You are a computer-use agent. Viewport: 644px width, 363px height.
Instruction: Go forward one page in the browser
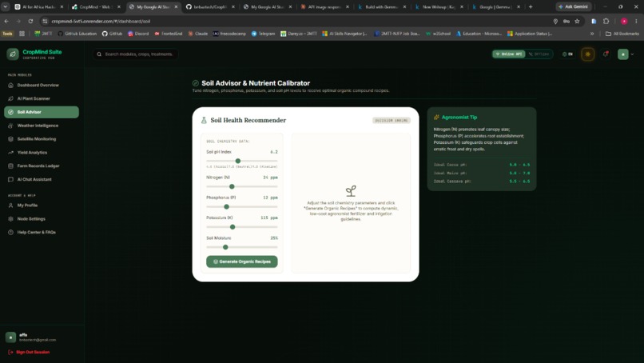18,21
